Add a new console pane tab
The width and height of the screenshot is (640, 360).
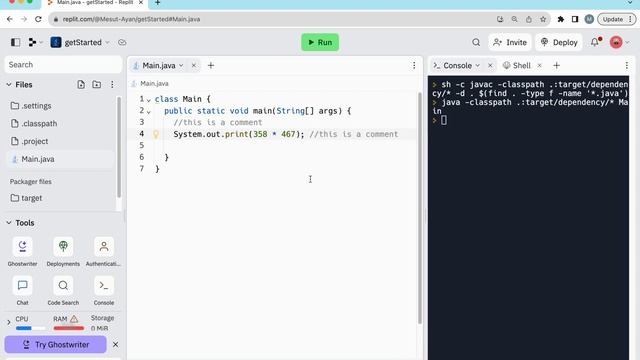tap(556, 65)
